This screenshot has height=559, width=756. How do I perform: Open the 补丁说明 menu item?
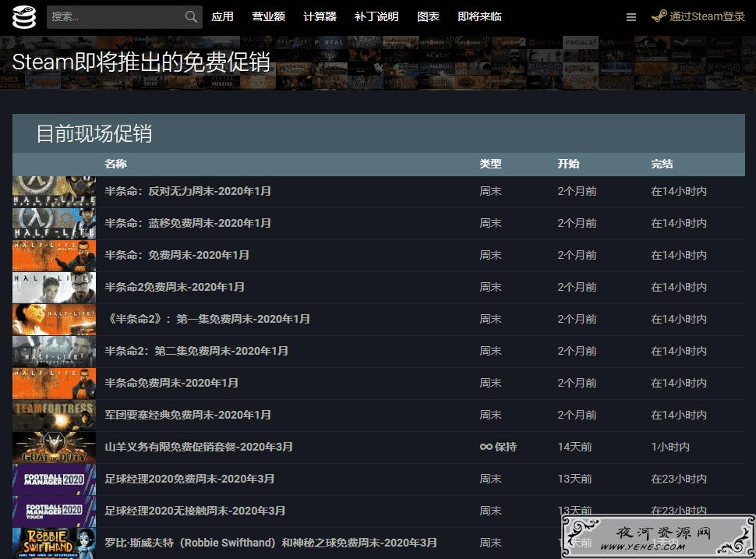point(376,17)
